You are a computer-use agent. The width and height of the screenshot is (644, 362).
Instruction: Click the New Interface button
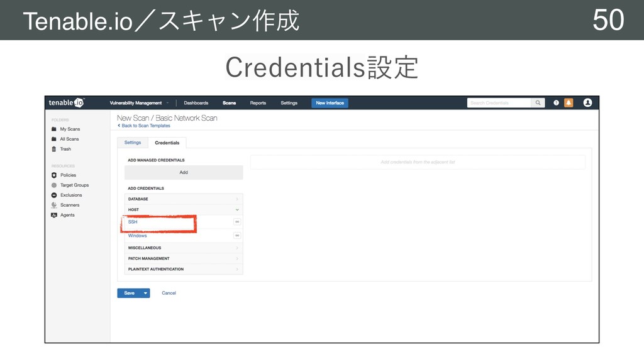(330, 103)
